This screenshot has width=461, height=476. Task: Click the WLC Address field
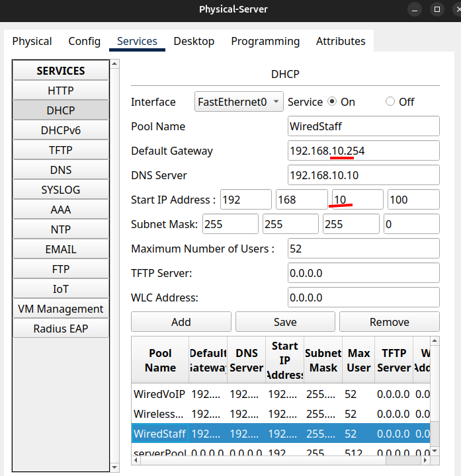click(364, 297)
